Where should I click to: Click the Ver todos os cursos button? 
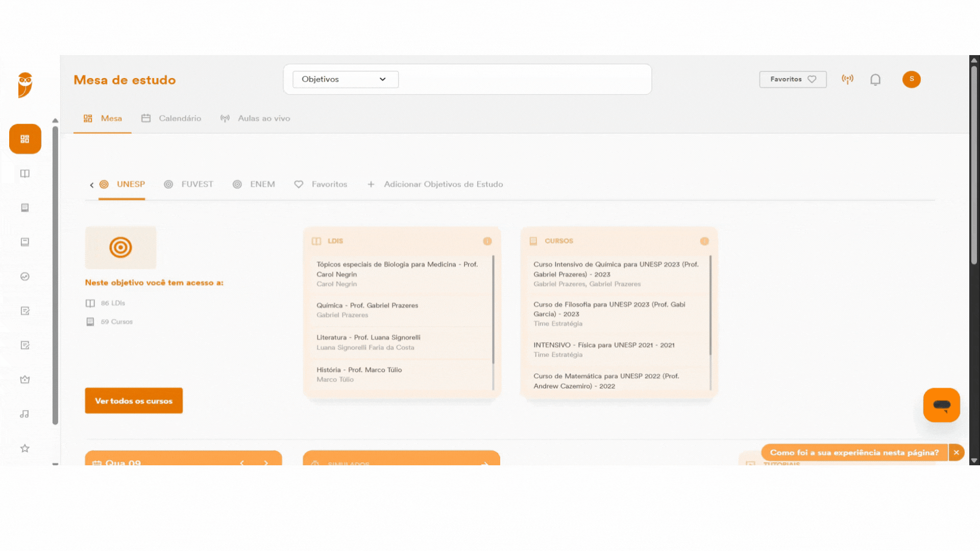134,400
